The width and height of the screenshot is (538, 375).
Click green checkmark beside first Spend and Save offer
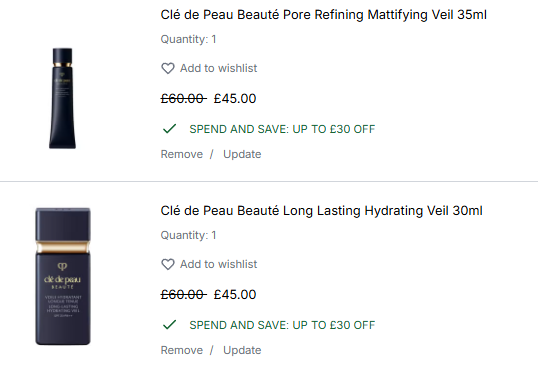(169, 129)
